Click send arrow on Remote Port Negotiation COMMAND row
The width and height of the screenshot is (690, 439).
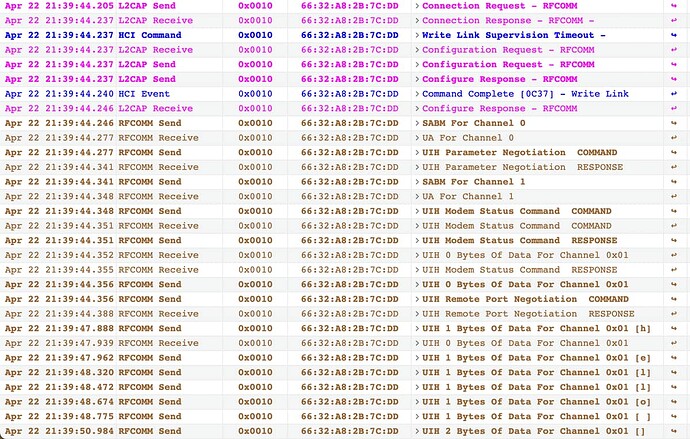tap(674, 299)
